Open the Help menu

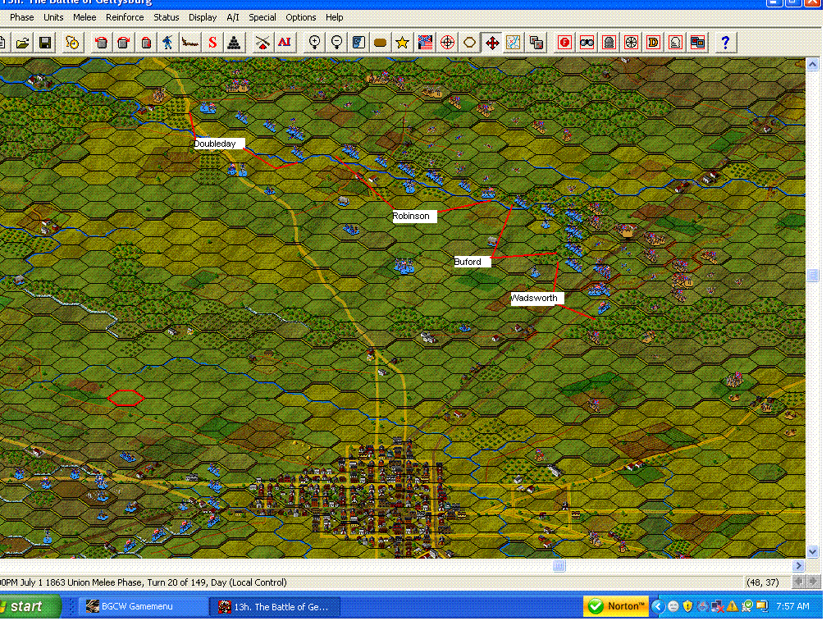pyautogui.click(x=335, y=17)
